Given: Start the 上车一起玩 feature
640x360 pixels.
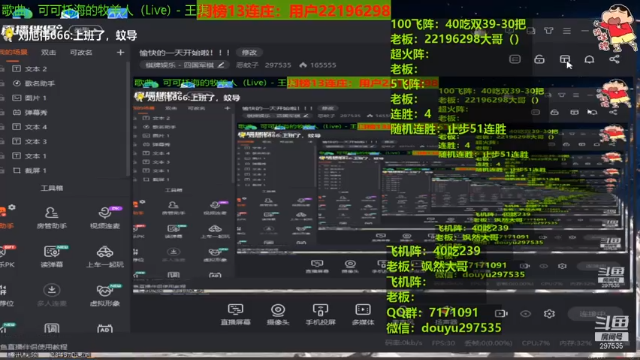Looking at the screenshot, I should [x=105, y=256].
